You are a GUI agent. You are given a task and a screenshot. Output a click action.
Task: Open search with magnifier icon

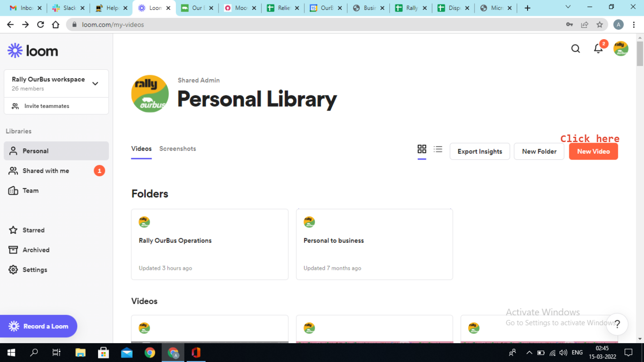click(576, 49)
